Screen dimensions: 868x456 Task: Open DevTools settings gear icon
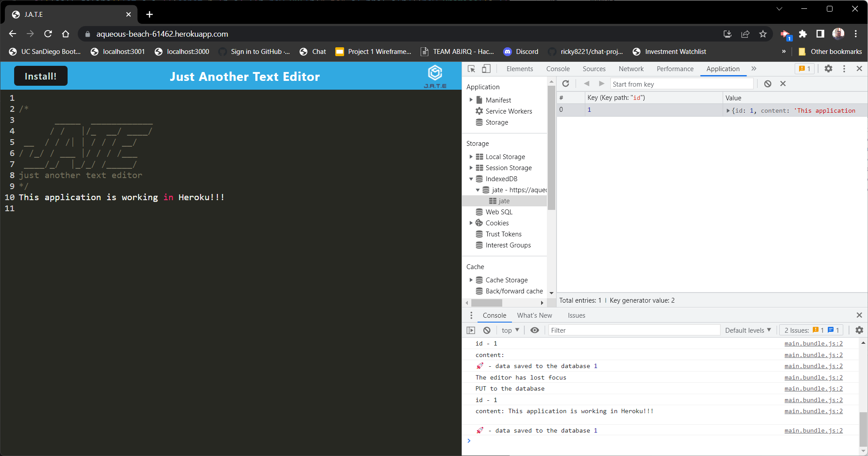pyautogui.click(x=828, y=69)
